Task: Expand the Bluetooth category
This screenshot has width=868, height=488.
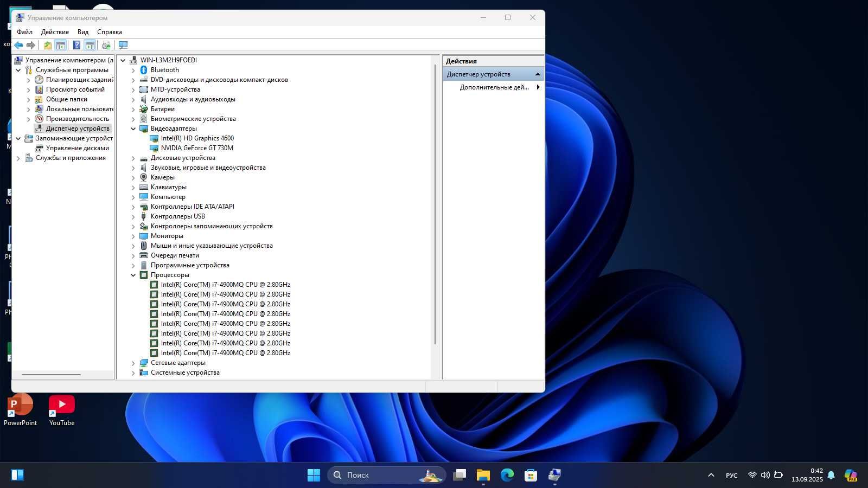Action: pos(133,70)
